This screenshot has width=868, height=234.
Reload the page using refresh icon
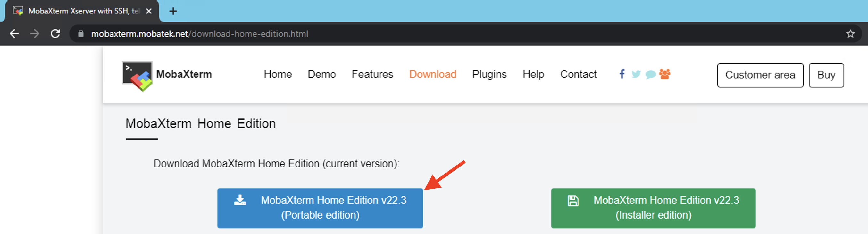(x=55, y=34)
